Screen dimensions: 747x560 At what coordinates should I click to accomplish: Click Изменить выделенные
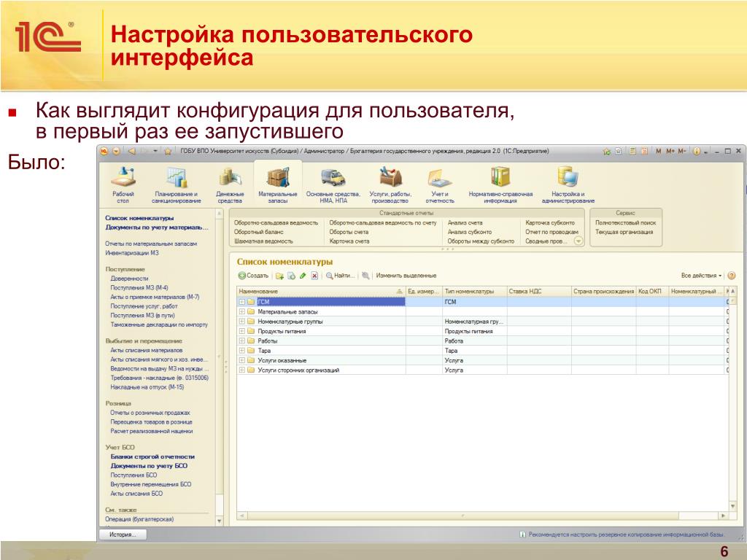406,276
